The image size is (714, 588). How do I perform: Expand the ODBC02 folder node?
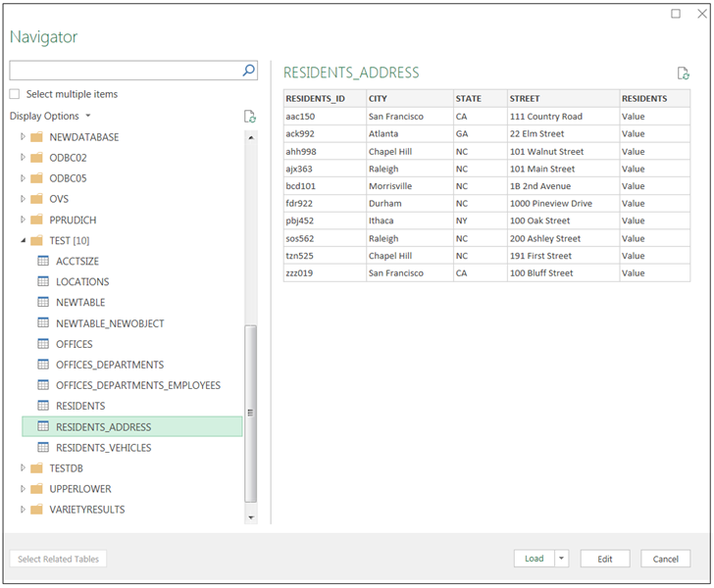[x=24, y=158]
